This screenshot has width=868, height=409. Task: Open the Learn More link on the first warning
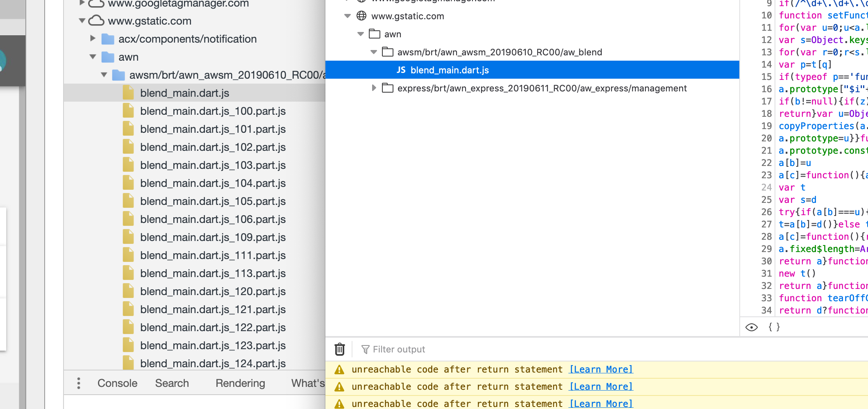[x=600, y=369]
